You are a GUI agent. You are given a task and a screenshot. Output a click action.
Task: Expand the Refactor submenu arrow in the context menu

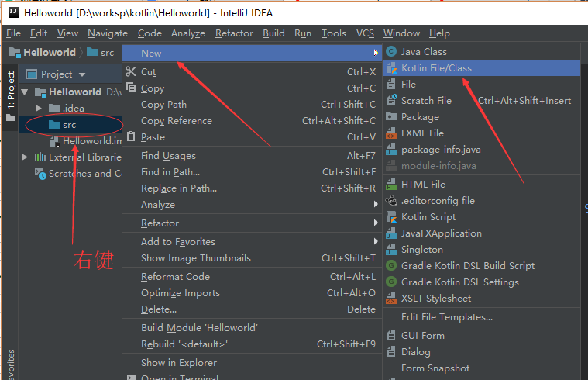376,223
